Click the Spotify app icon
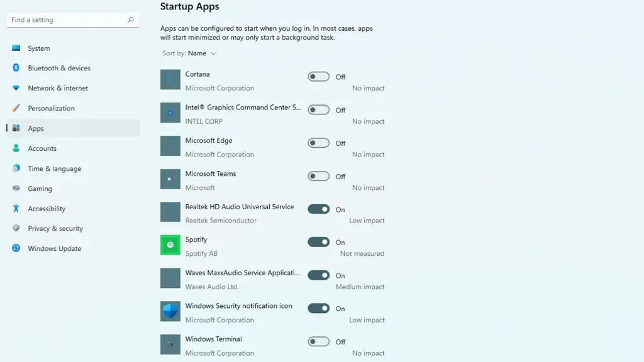Screen dimensions: 644x362 coord(170,245)
